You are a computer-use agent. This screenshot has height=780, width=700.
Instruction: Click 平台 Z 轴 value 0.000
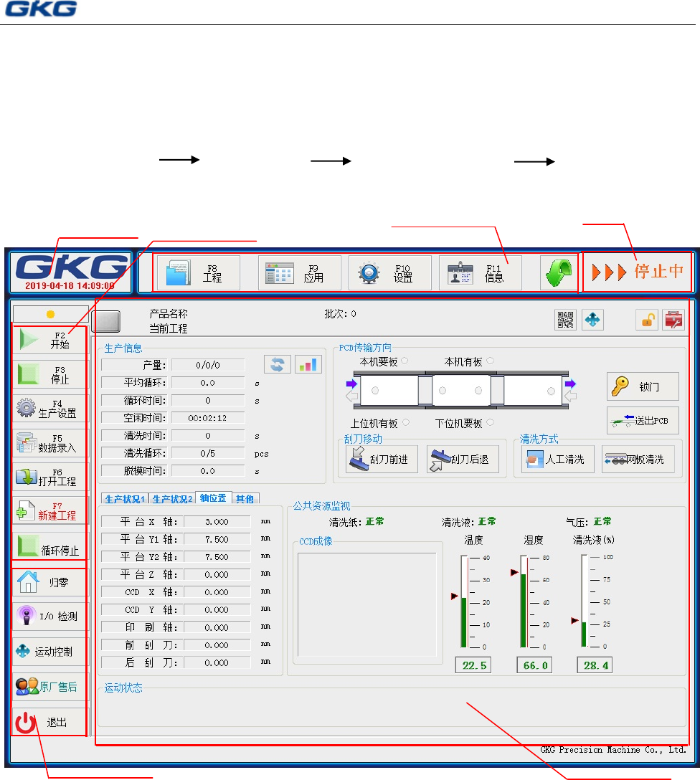[x=217, y=574]
